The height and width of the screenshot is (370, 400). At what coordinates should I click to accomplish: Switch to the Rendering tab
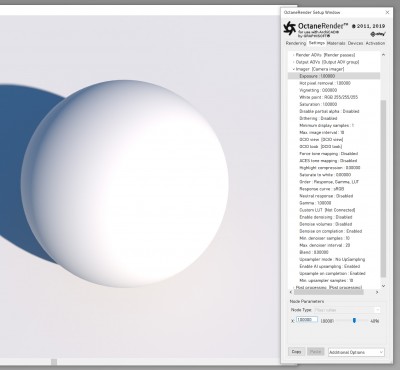296,43
